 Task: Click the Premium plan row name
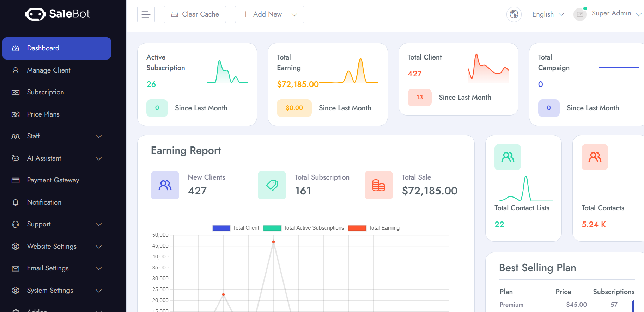511,305
